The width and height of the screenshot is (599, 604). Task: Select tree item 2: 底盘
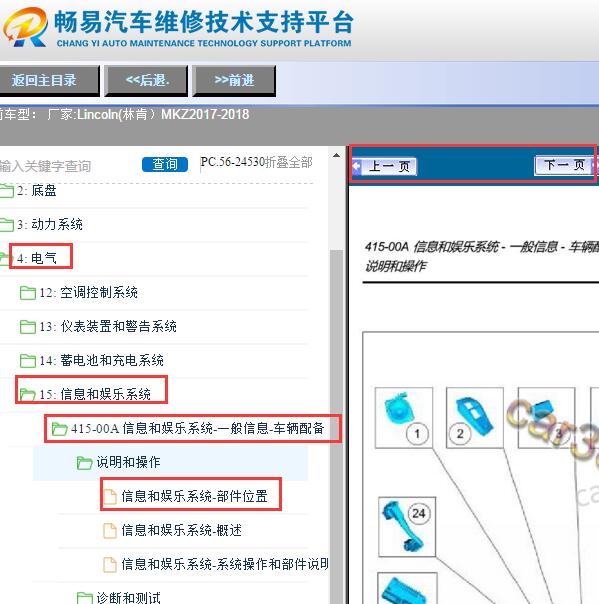click(37, 191)
